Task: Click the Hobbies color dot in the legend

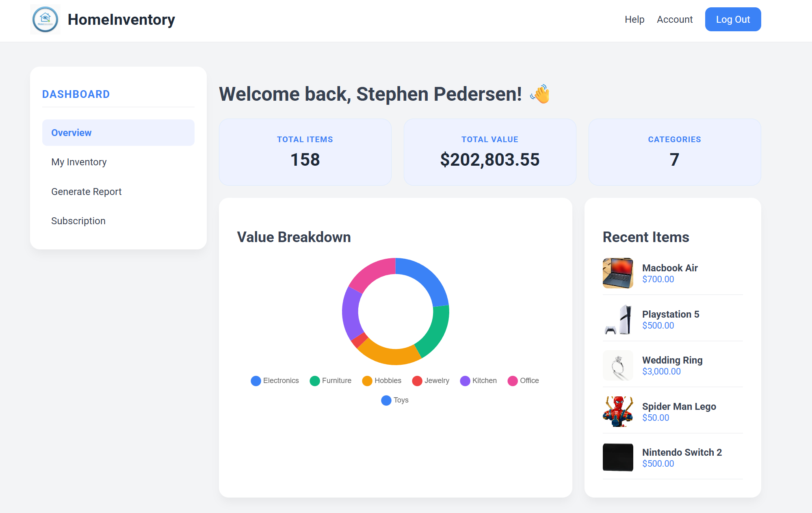Action: tap(367, 381)
